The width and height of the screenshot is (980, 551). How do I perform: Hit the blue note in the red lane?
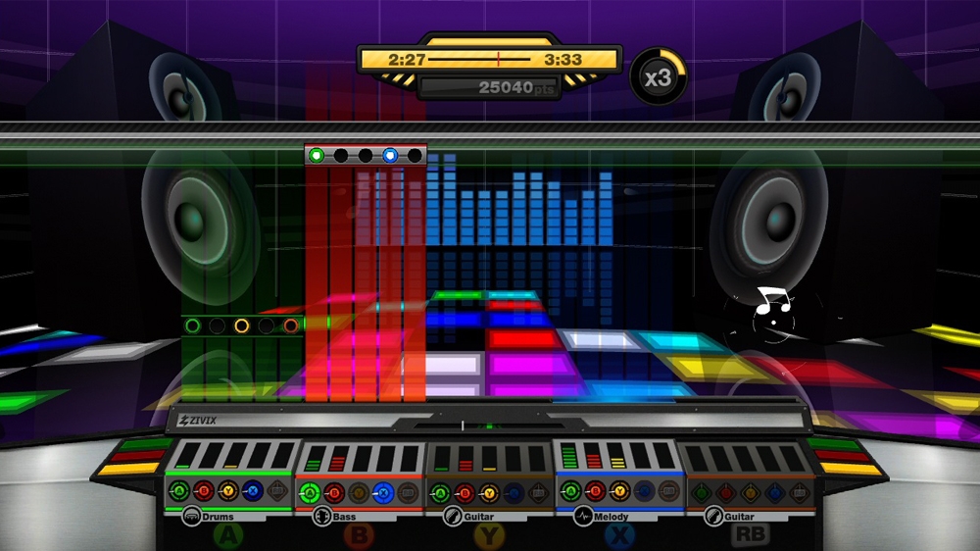pyautogui.click(x=390, y=155)
